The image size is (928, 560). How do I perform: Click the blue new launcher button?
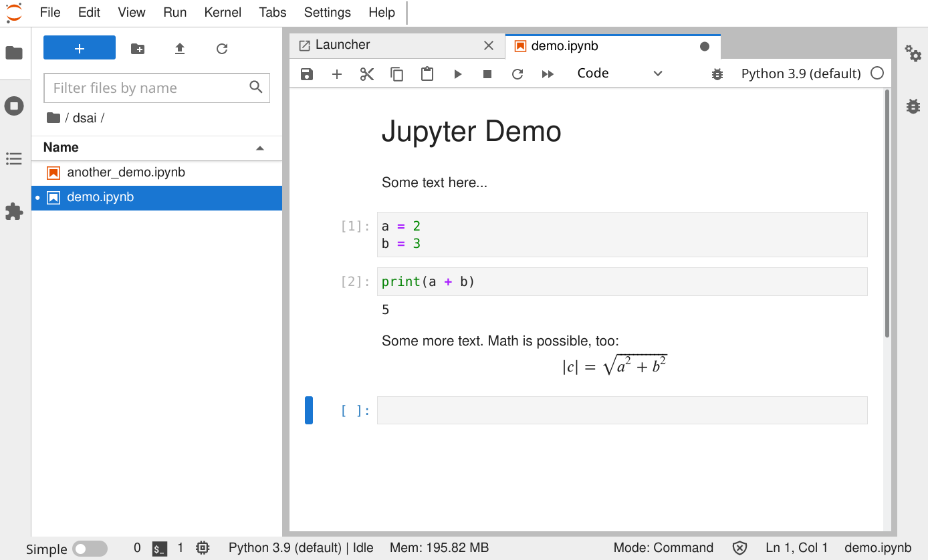79,47
